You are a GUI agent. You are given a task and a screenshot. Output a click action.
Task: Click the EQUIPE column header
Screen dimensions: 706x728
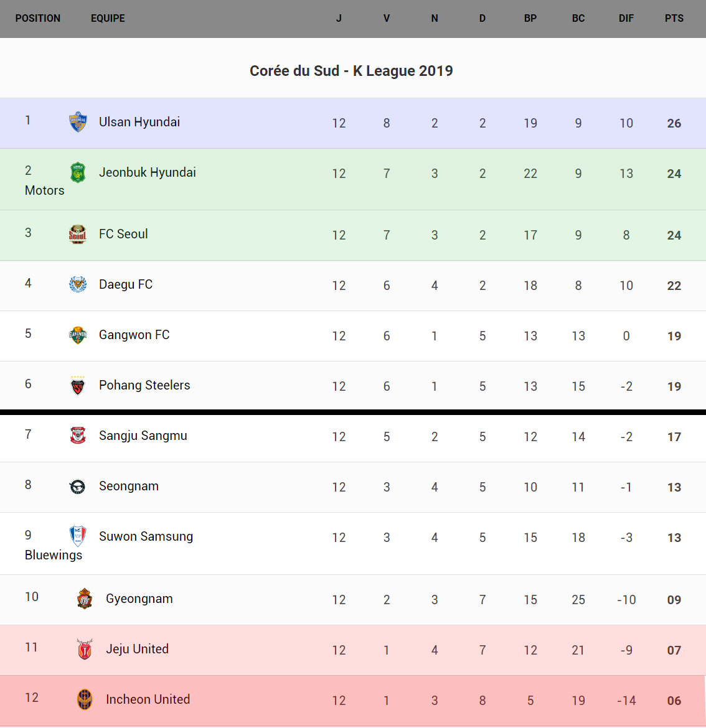click(x=108, y=19)
